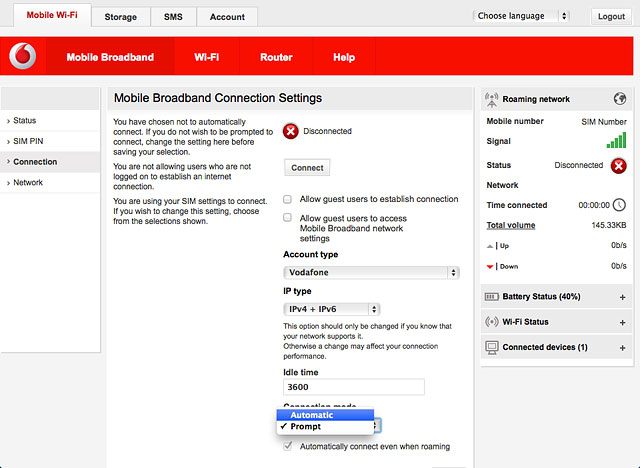Check Allow guest users to access settings
640x468 pixels.
(x=287, y=217)
